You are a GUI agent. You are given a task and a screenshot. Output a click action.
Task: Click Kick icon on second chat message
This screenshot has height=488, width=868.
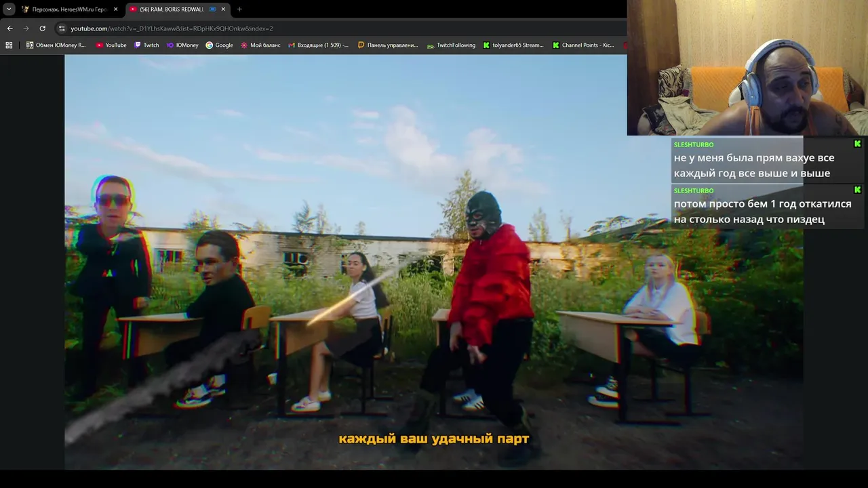tap(857, 190)
